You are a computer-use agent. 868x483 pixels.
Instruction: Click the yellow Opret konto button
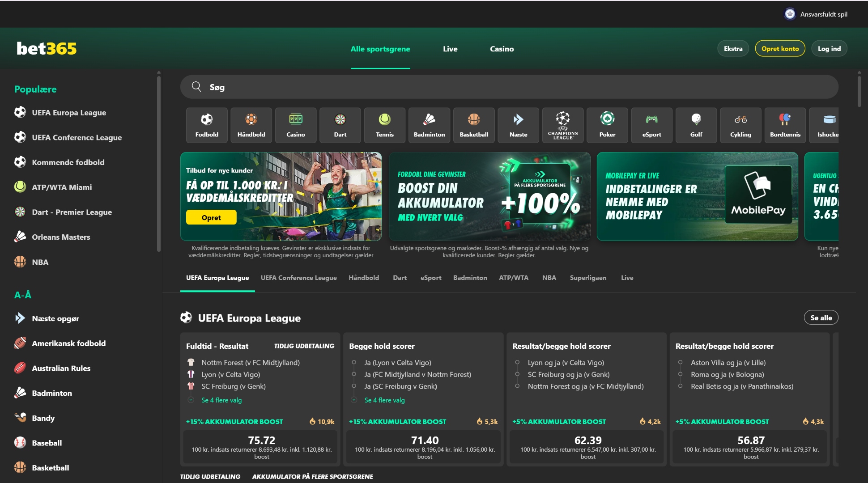click(x=780, y=48)
